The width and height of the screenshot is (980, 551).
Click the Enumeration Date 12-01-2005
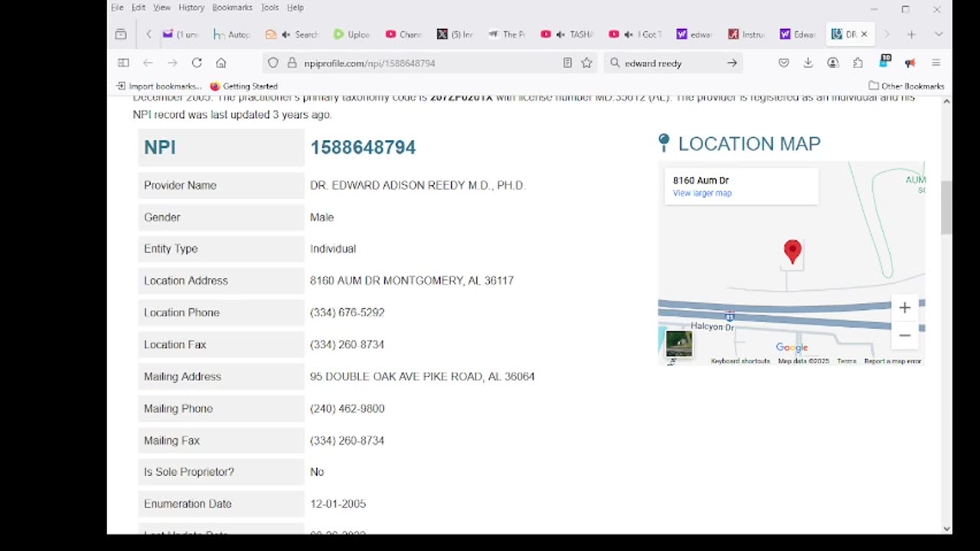pos(338,504)
